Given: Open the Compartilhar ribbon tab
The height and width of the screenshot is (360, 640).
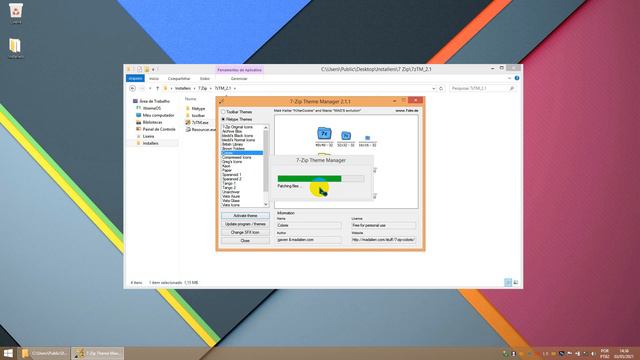Looking at the screenshot, I should [179, 78].
